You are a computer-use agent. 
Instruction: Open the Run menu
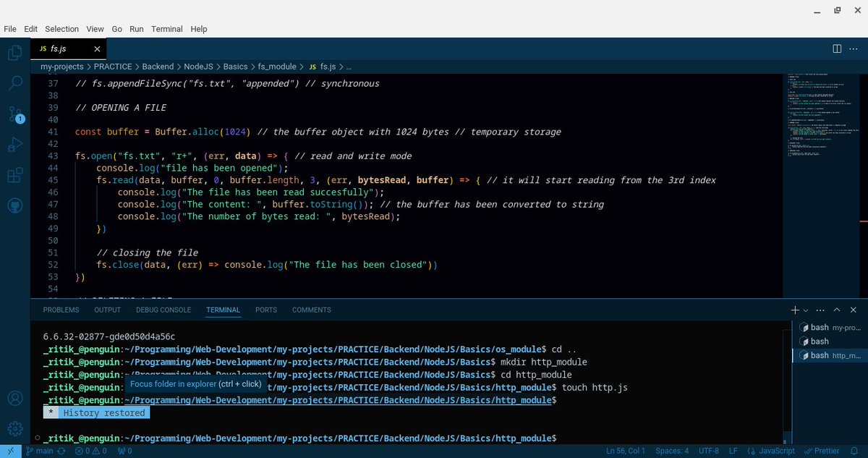coord(137,29)
